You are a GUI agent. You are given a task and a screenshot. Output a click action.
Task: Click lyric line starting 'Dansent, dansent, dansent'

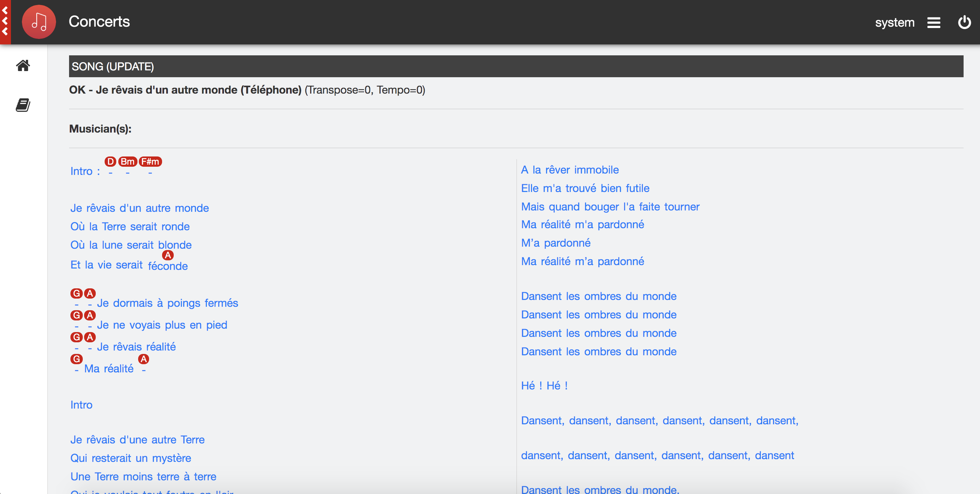(x=660, y=420)
